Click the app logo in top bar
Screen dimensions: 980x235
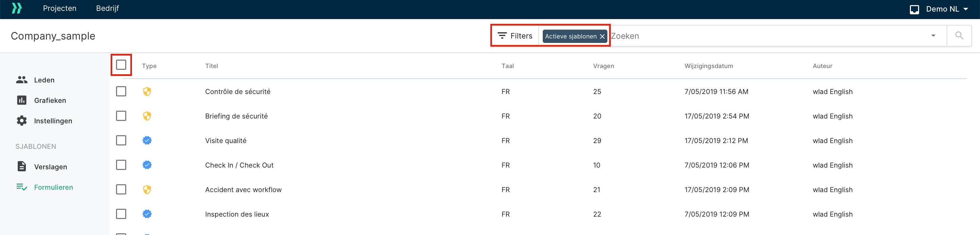coord(17,9)
